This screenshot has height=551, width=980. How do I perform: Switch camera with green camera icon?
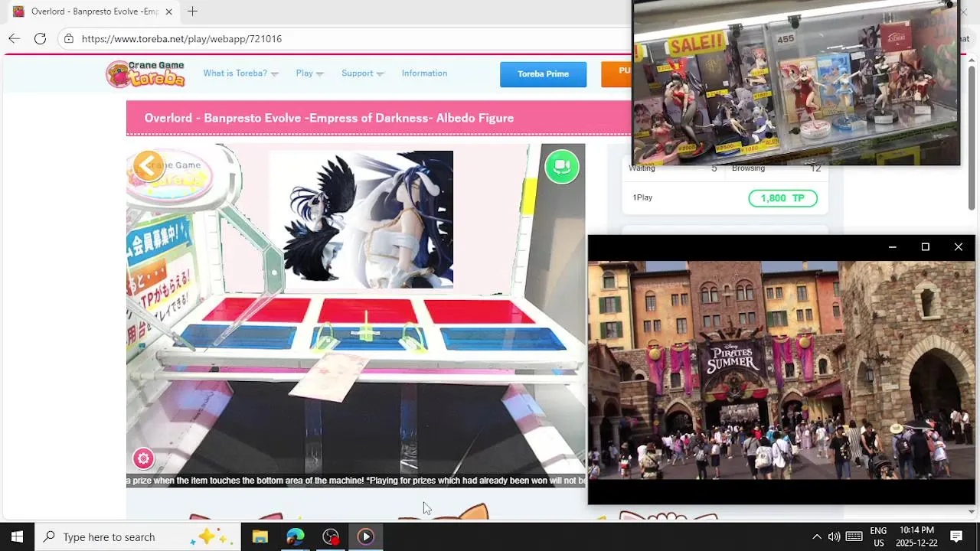click(562, 166)
